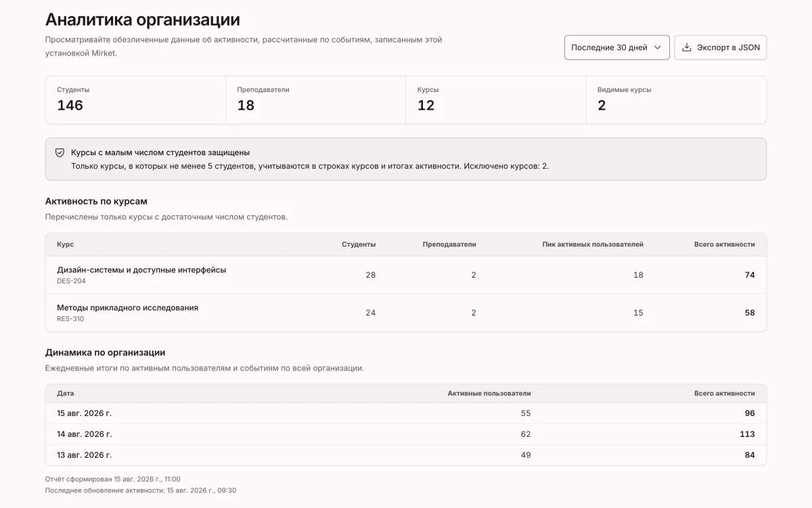This screenshot has height=508, width=812.
Task: Click the "Видимые курсы" card value 2
Action: [x=602, y=105]
